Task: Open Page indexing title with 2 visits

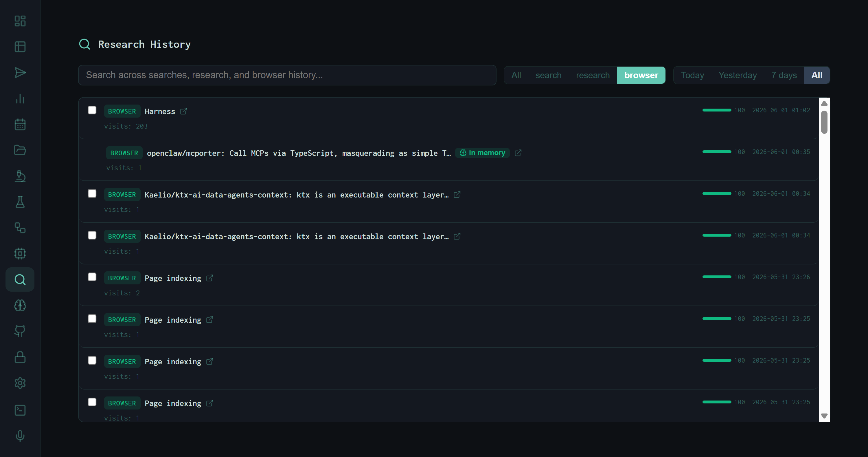Action: [173, 278]
